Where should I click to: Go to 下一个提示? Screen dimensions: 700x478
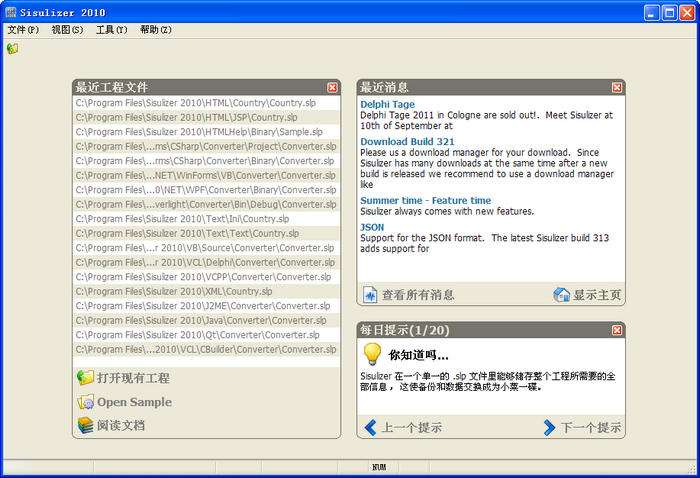pos(591,428)
